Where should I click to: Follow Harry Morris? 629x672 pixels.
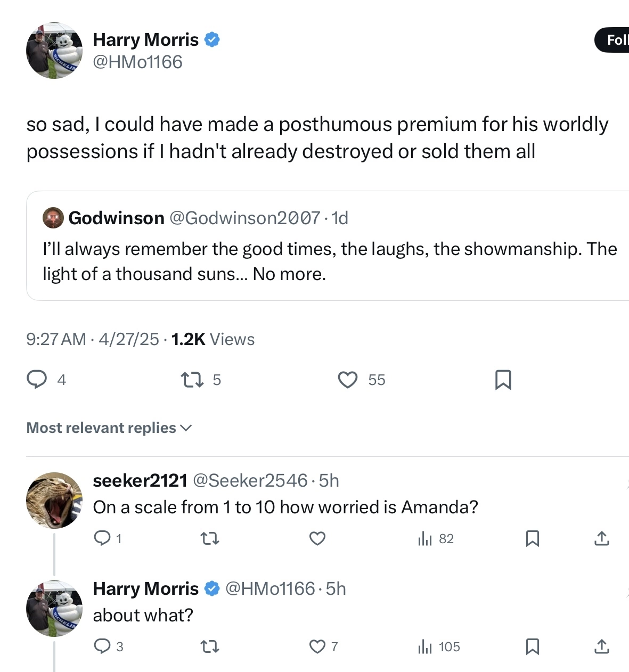(x=612, y=40)
